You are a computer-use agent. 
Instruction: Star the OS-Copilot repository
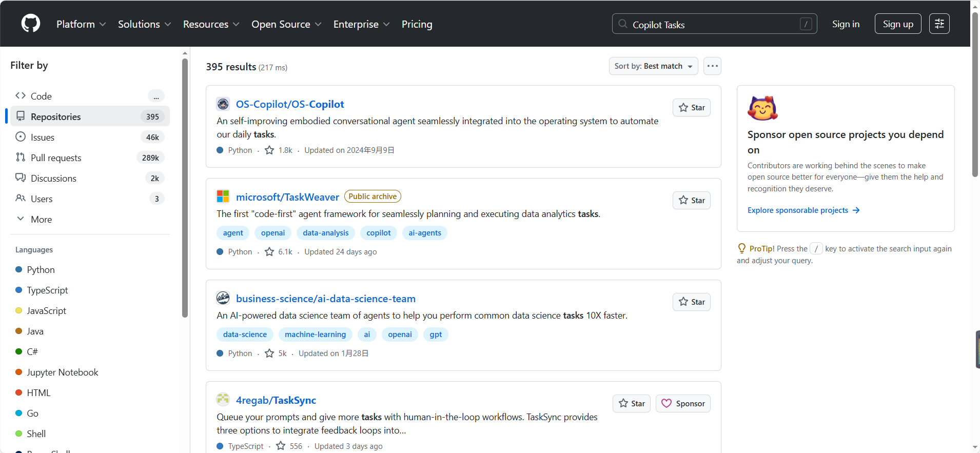point(691,108)
